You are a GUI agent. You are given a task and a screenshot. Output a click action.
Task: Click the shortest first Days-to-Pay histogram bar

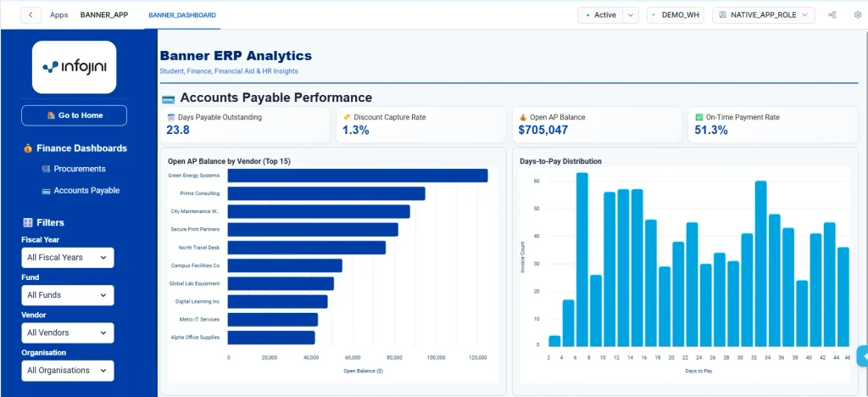tap(554, 341)
